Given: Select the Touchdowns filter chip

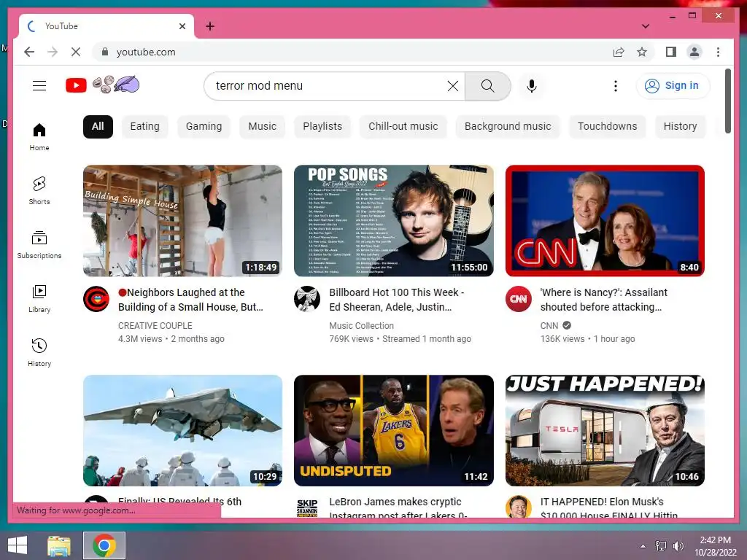Looking at the screenshot, I should (608, 127).
